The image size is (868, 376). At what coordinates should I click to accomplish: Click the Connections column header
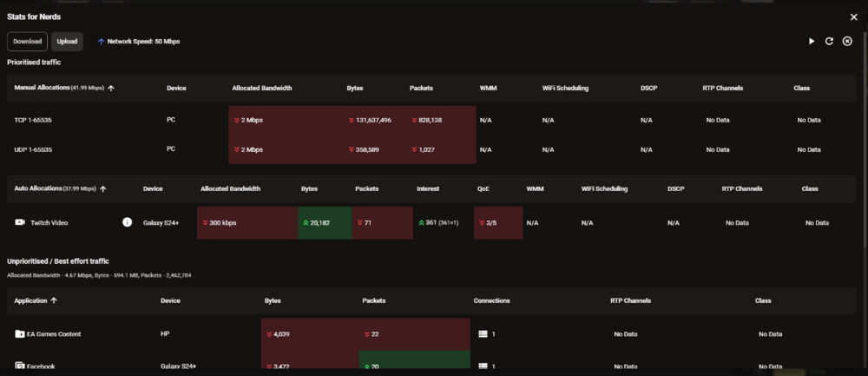(x=491, y=300)
